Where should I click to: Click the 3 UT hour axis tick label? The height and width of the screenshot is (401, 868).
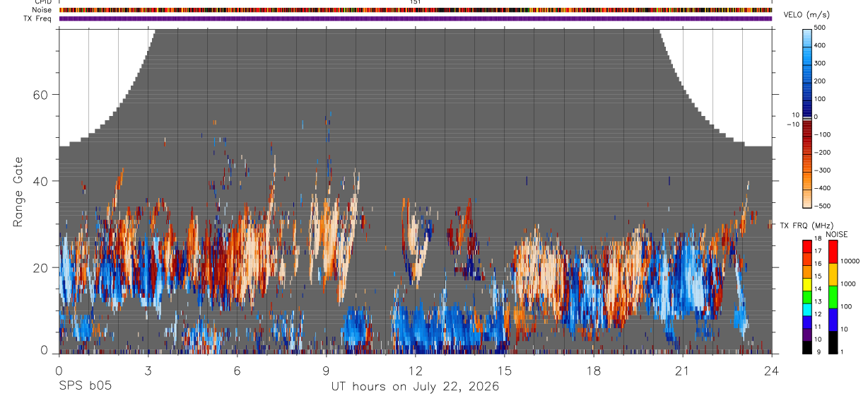[148, 371]
